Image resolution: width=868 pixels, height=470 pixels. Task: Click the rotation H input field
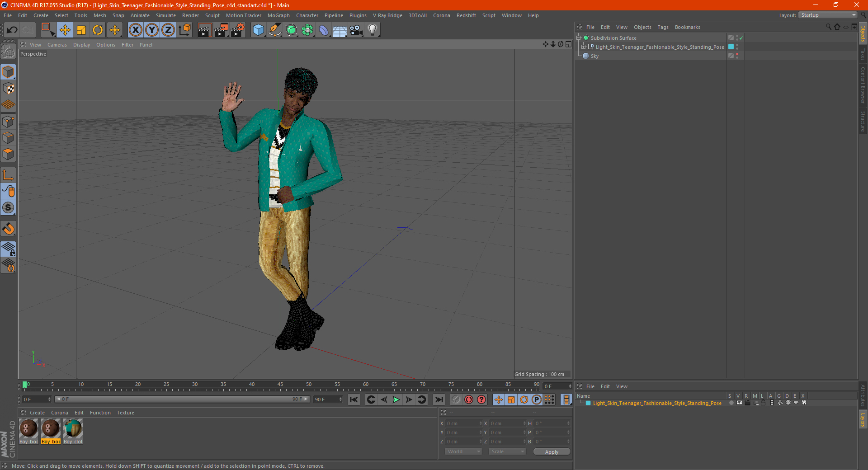pyautogui.click(x=552, y=423)
